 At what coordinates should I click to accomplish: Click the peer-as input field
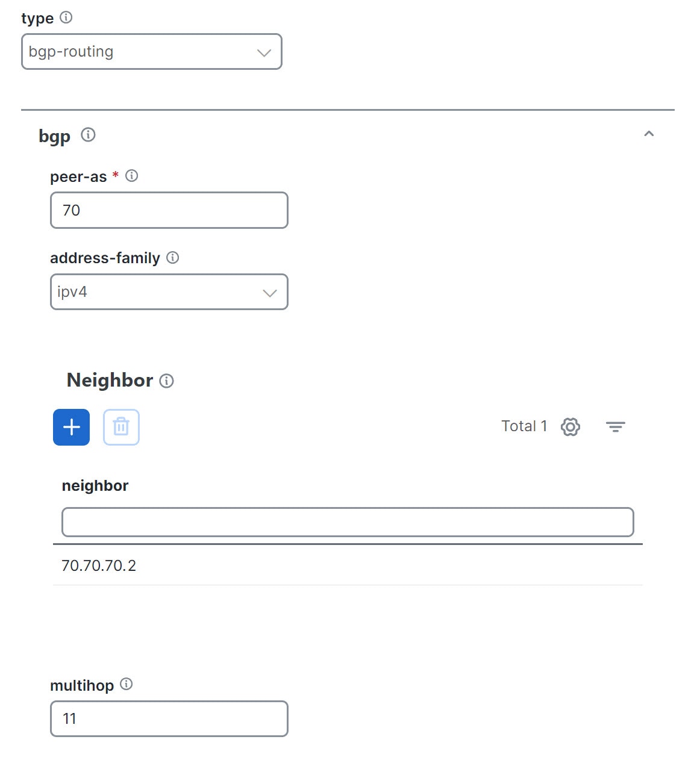pos(169,210)
